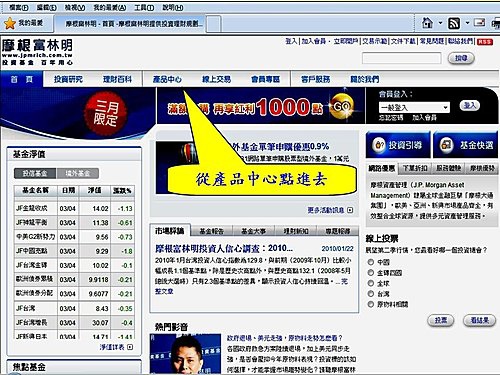Image resolution: width=500 pixels, height=375 pixels.
Task: Click 加入會員 link under login box
Action: (x=424, y=118)
